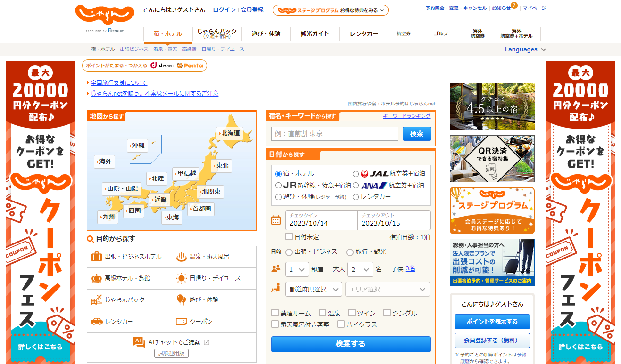Select the JR新幹線・特急+宿泊 radio option

[x=278, y=185]
